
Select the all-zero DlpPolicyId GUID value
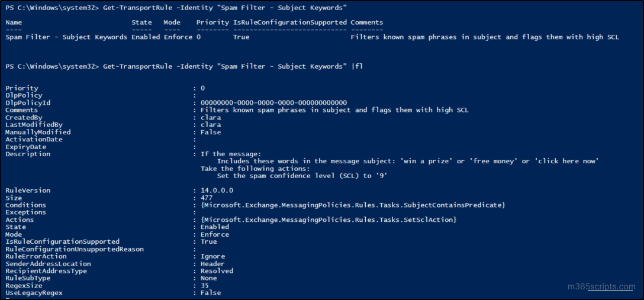point(273,102)
